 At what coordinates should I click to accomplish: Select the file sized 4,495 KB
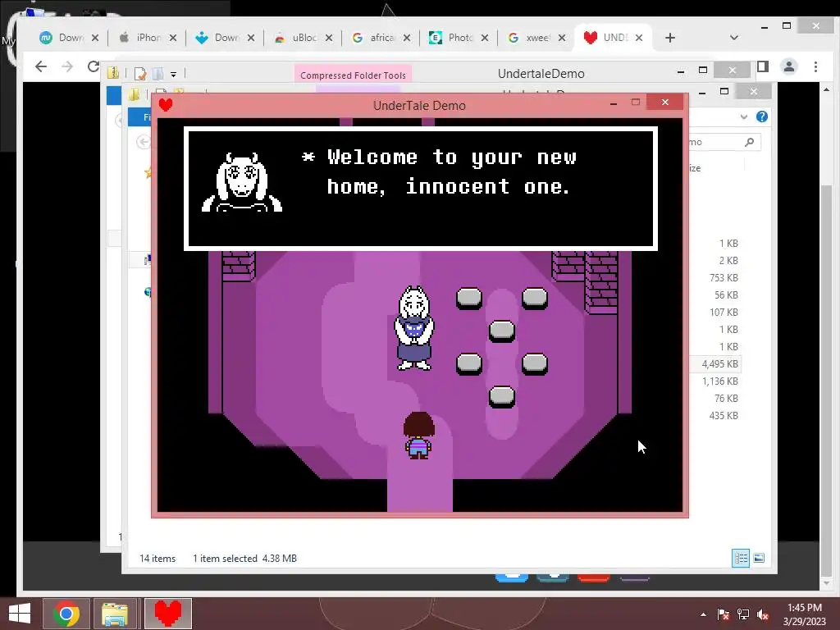[x=719, y=363]
